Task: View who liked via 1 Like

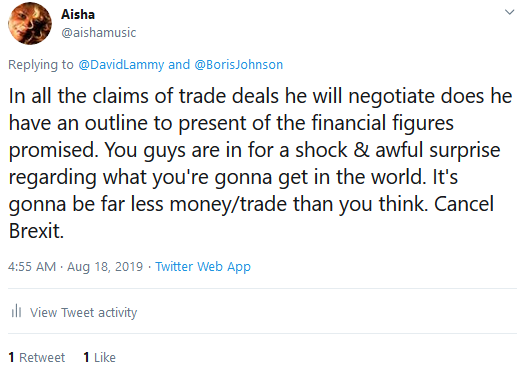Action: tap(100, 357)
